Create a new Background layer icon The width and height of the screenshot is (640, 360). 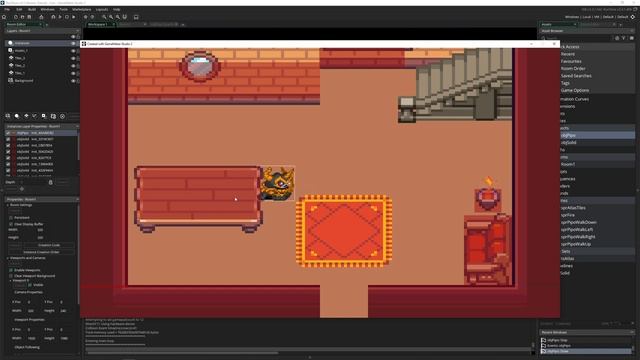[x=7, y=116]
